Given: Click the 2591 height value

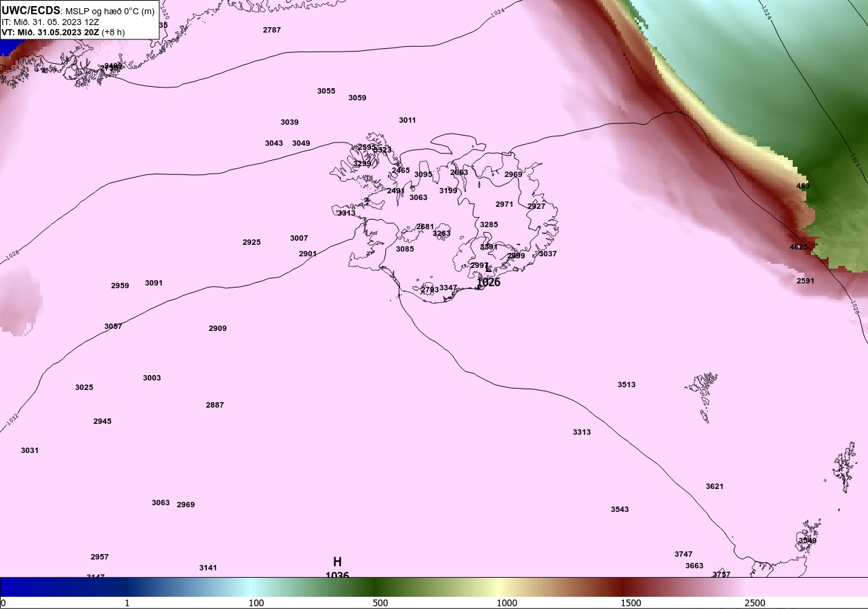Looking at the screenshot, I should [806, 281].
